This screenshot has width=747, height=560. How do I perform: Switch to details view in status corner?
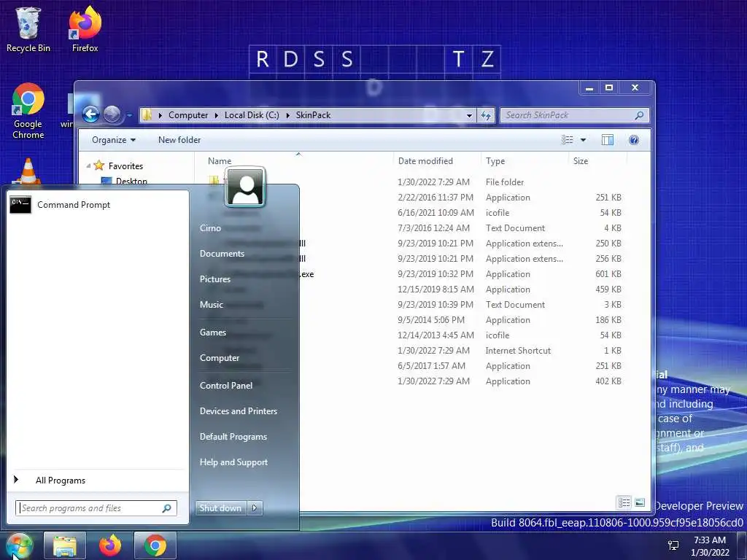pos(624,502)
